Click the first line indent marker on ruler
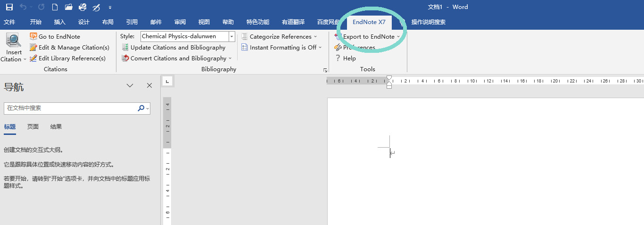Image resolution: width=644 pixels, height=225 pixels. [389, 78]
